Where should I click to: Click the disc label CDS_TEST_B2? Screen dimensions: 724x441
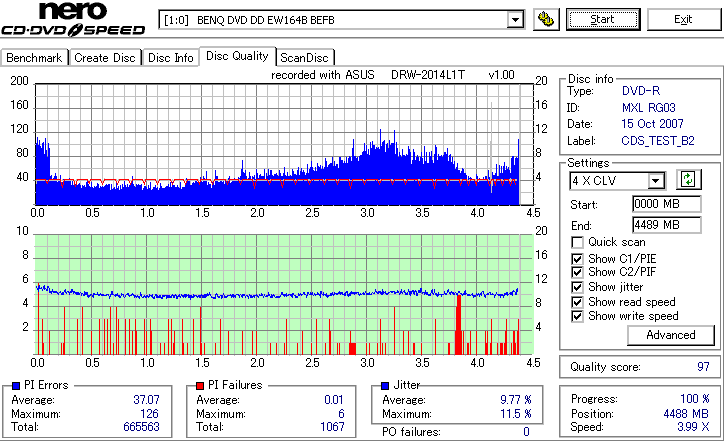[658, 141]
